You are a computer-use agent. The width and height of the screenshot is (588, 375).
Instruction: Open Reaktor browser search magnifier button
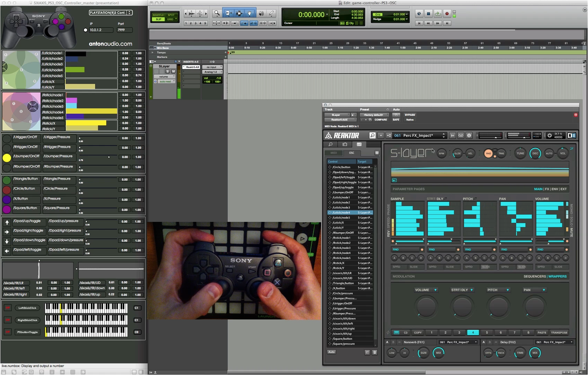pyautogui.click(x=372, y=135)
